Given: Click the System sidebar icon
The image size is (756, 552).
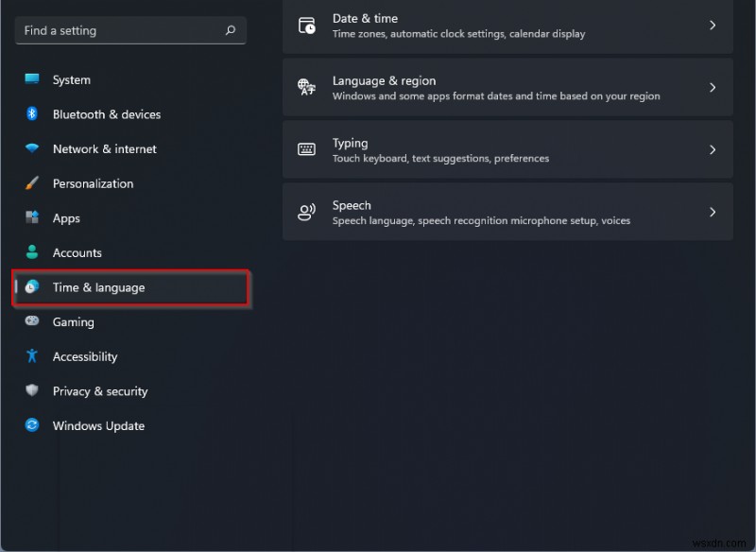Looking at the screenshot, I should click(x=30, y=79).
